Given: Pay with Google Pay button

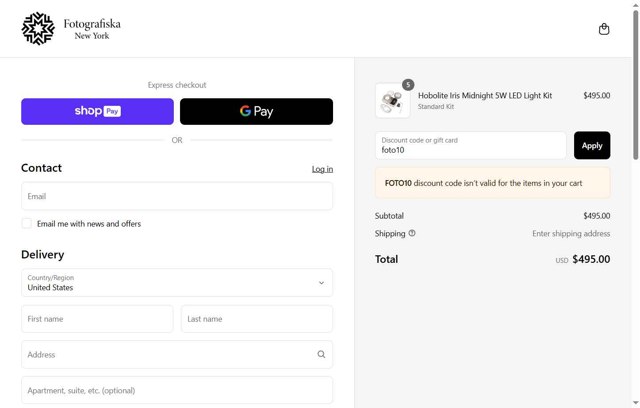Looking at the screenshot, I should point(256,111).
